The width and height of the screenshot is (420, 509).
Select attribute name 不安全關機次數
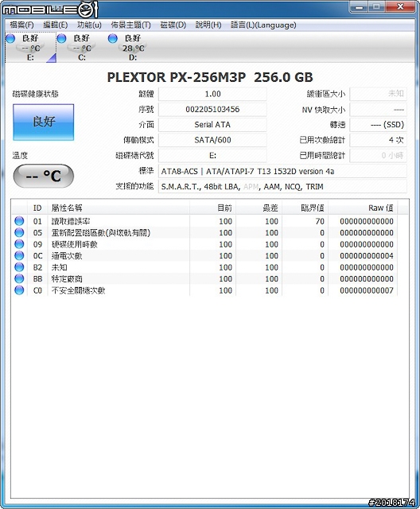pyautogui.click(x=78, y=290)
